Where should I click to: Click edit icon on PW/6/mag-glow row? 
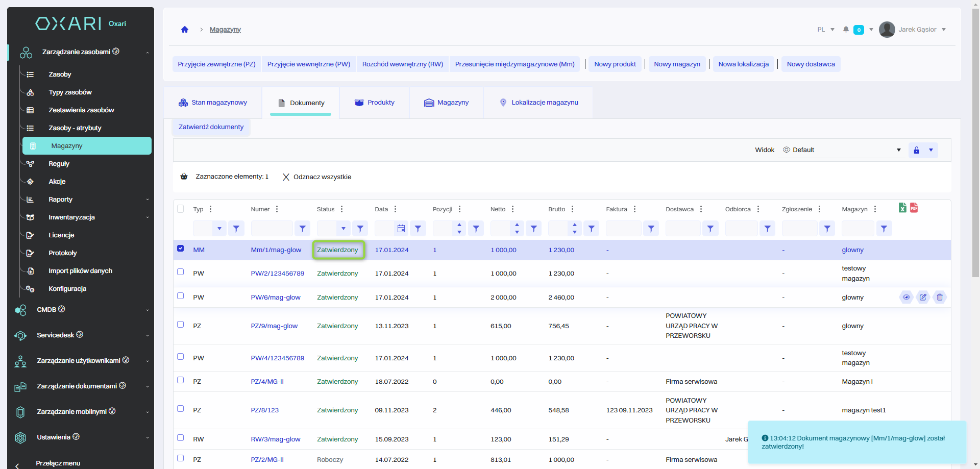tap(923, 297)
